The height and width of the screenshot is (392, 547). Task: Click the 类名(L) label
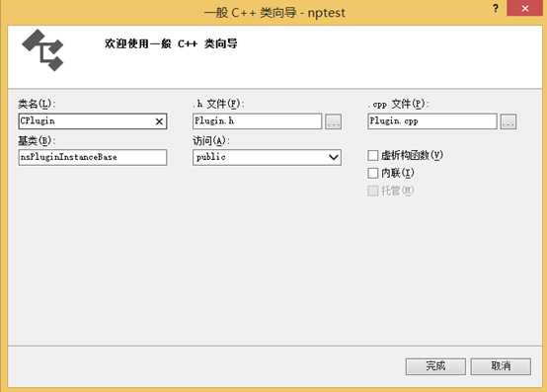click(37, 104)
